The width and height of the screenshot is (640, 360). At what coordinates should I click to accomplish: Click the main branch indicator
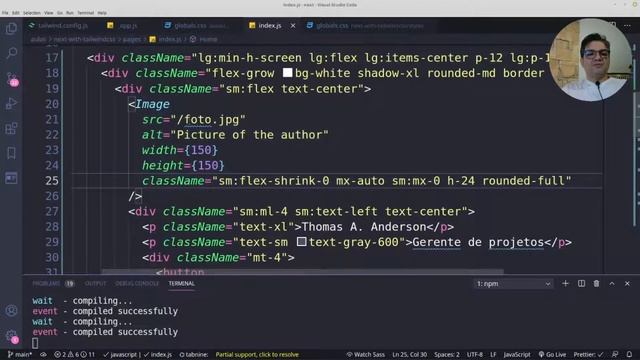[20, 355]
